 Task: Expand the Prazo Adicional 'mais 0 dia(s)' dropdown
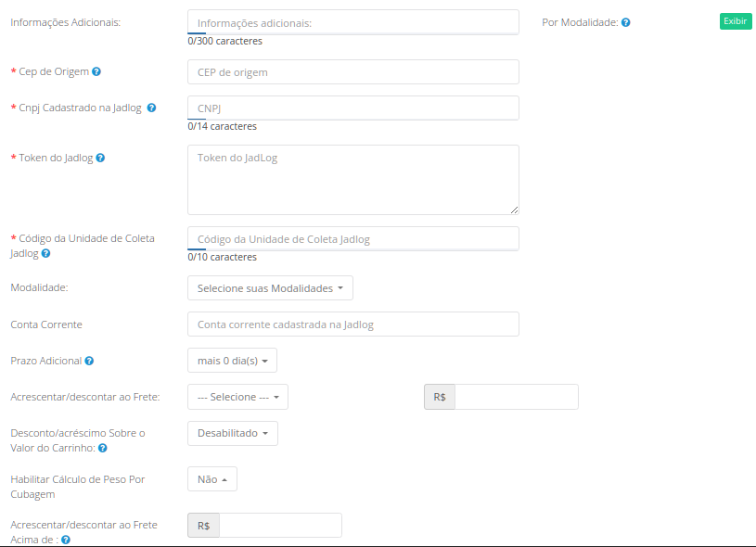click(x=232, y=361)
